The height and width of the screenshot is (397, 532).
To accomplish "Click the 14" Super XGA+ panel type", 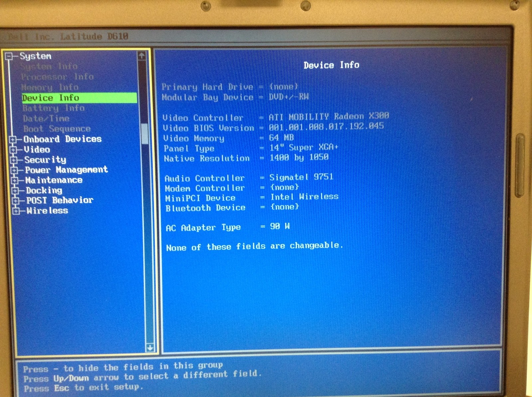I will (304, 147).
